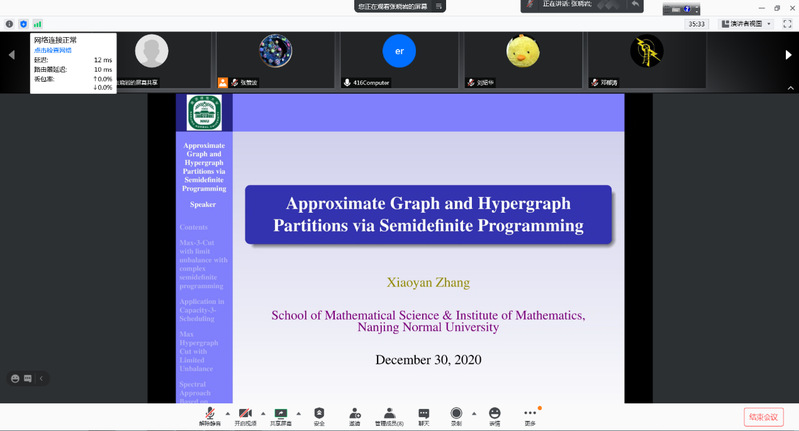Go to the Max-3-Cut section in the slide sidebar
799x431 pixels.
203,264
